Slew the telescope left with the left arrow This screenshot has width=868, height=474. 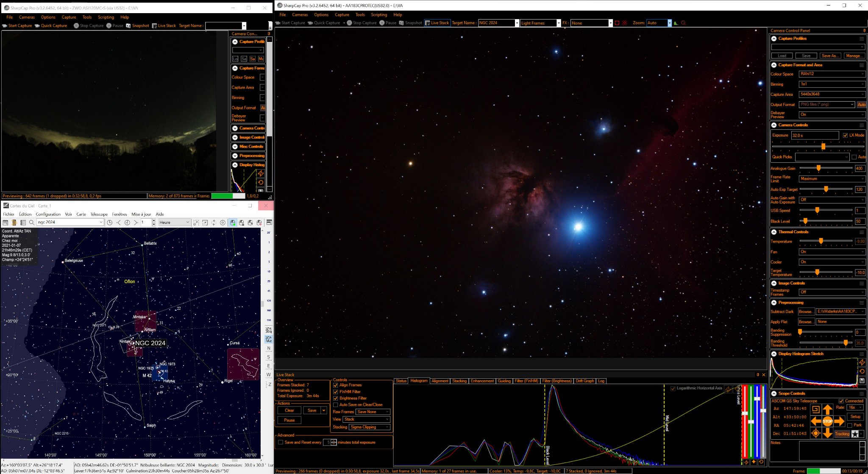[x=816, y=421]
